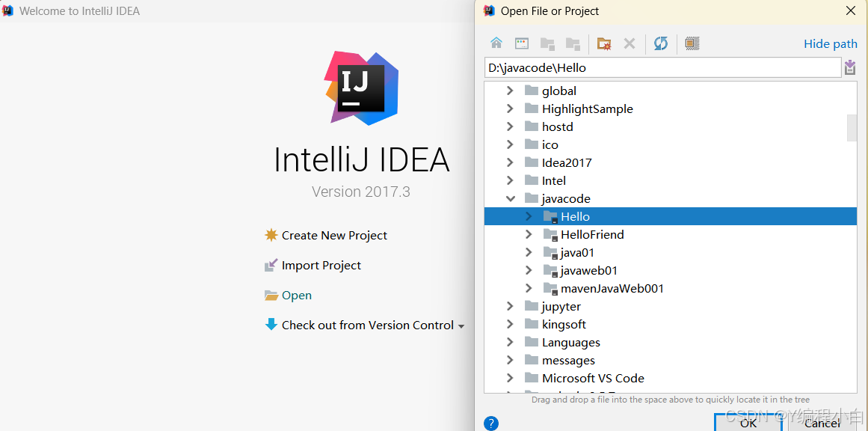868x431 pixels.
Task: Select the Intel folder name
Action: pyautogui.click(x=553, y=180)
